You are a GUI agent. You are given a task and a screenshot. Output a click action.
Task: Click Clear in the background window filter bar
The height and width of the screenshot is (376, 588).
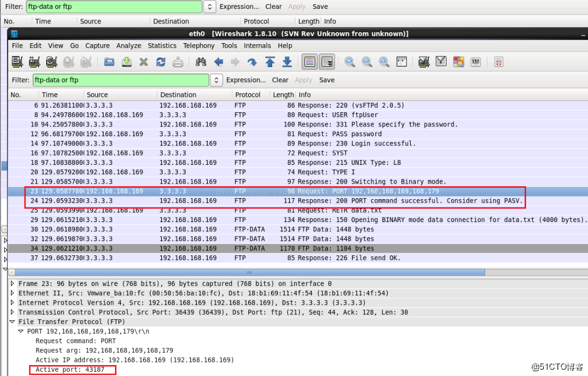[273, 6]
